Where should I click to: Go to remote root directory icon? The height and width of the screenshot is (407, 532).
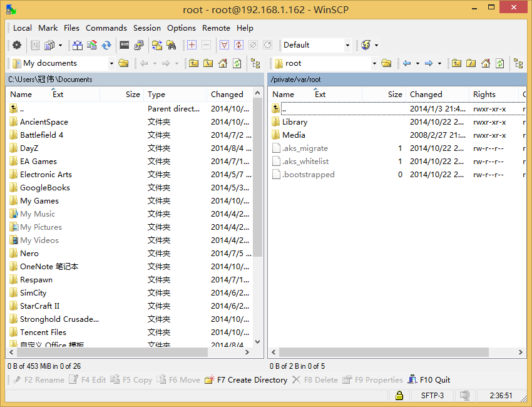(x=471, y=63)
